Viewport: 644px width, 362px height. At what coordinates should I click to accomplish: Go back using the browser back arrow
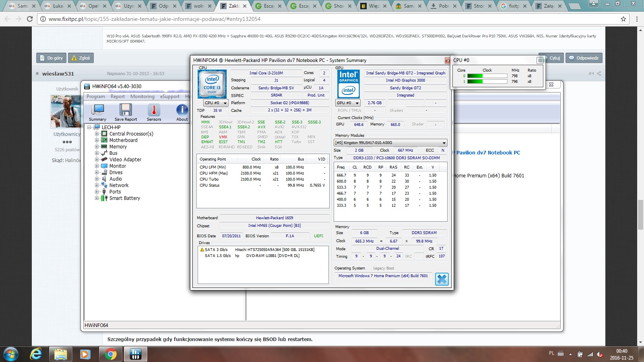click(x=8, y=19)
